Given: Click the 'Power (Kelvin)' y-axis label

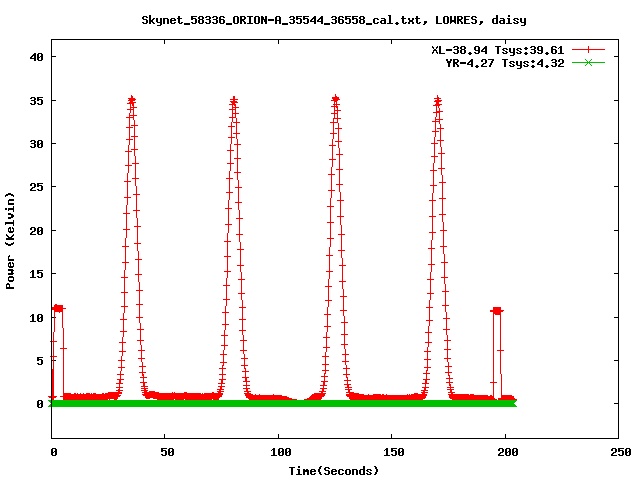Looking at the screenshot, I should coord(10,241).
